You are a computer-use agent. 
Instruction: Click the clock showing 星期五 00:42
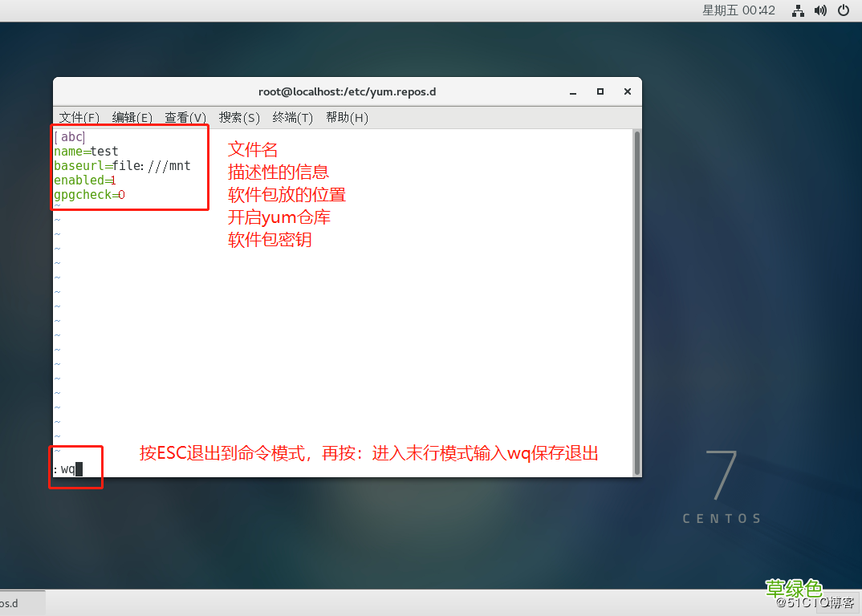[738, 10]
